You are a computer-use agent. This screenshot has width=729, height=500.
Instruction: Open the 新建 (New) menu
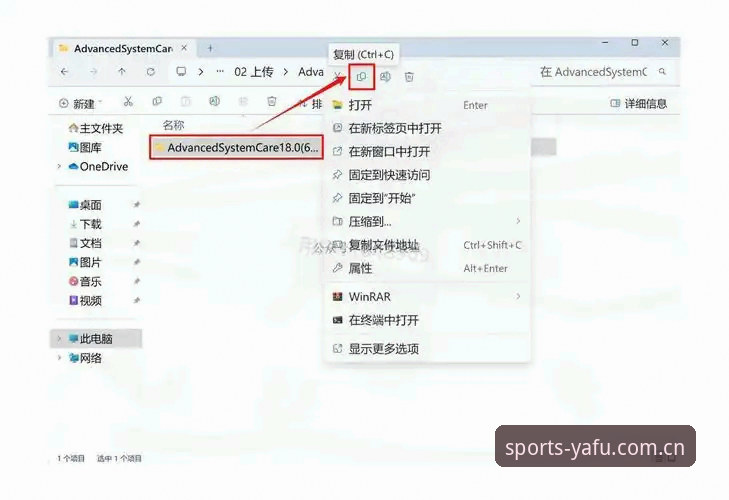click(81, 103)
